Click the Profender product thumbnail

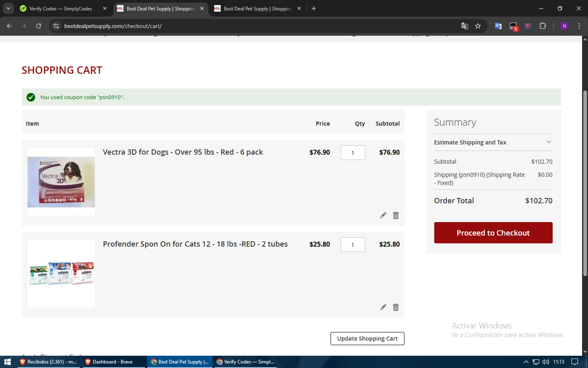pos(61,273)
